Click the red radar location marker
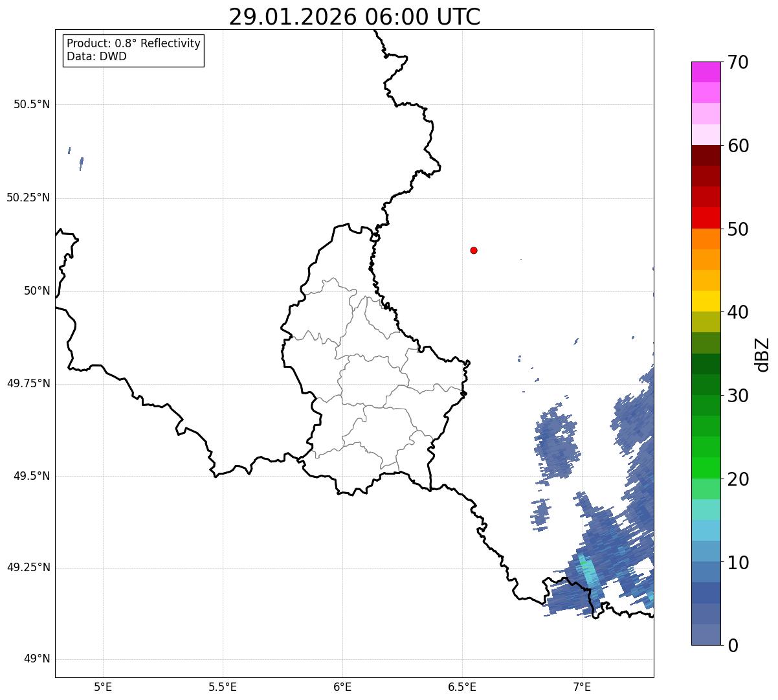 click(x=474, y=250)
